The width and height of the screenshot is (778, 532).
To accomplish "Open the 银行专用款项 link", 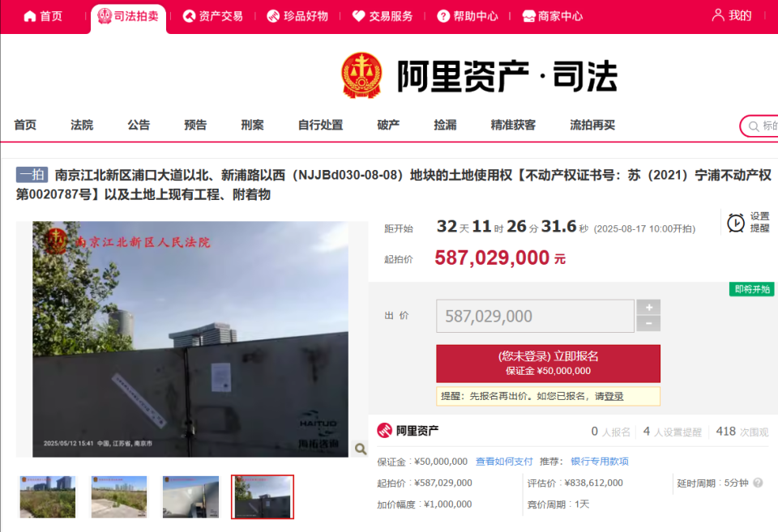I will click(600, 462).
